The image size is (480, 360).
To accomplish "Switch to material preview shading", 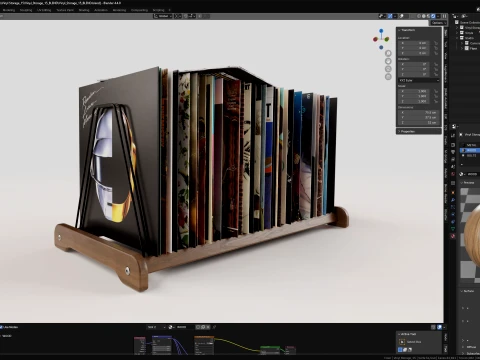I will point(428,16).
